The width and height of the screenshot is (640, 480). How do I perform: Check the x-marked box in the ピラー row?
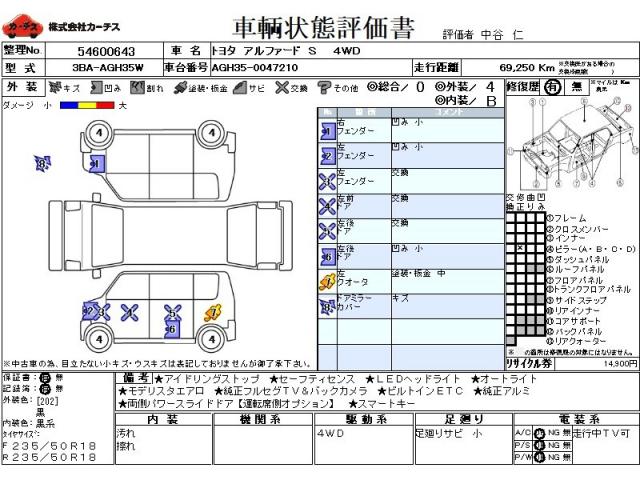click(x=520, y=248)
